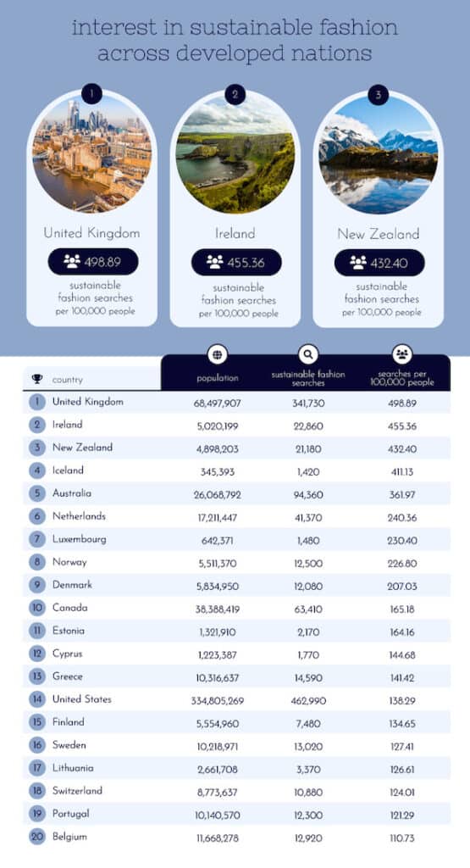Click the people icon in Ireland 455.36 badge
The width and height of the screenshot is (470, 868).
click(215, 262)
